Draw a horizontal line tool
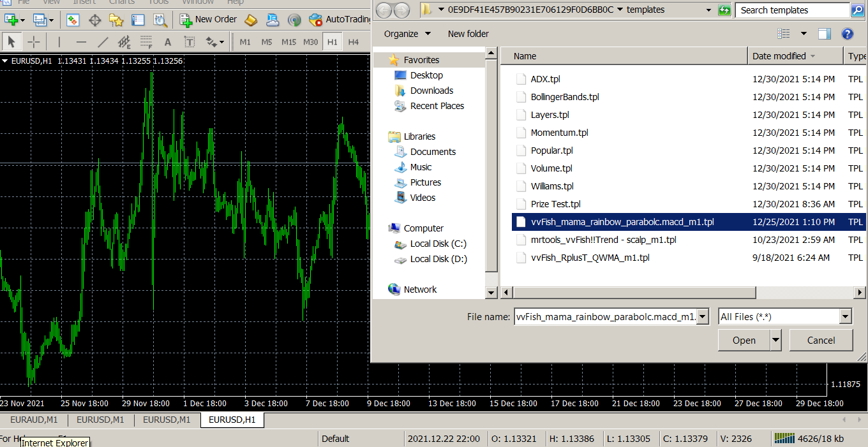The height and width of the screenshot is (447, 868). tap(81, 42)
